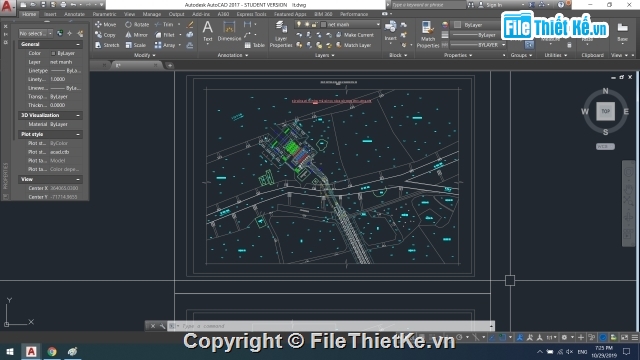
Task: Click the new drawing tab plus button
Action: click(169, 65)
